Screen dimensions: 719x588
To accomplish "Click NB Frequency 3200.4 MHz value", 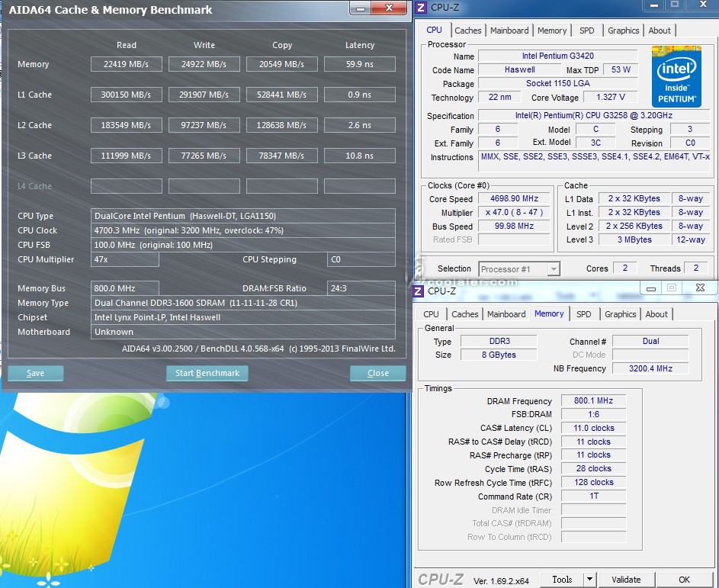I will 650,368.
